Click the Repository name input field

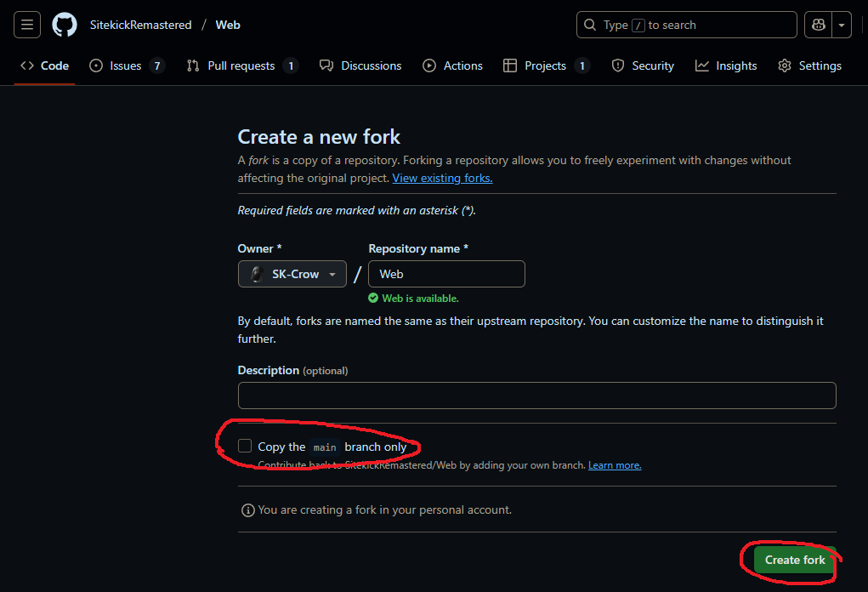[446, 274]
